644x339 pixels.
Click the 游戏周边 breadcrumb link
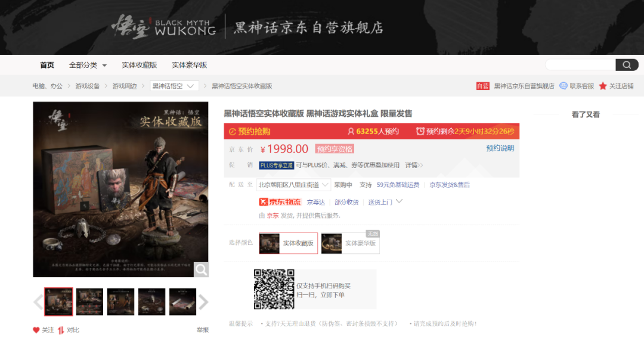coord(125,86)
